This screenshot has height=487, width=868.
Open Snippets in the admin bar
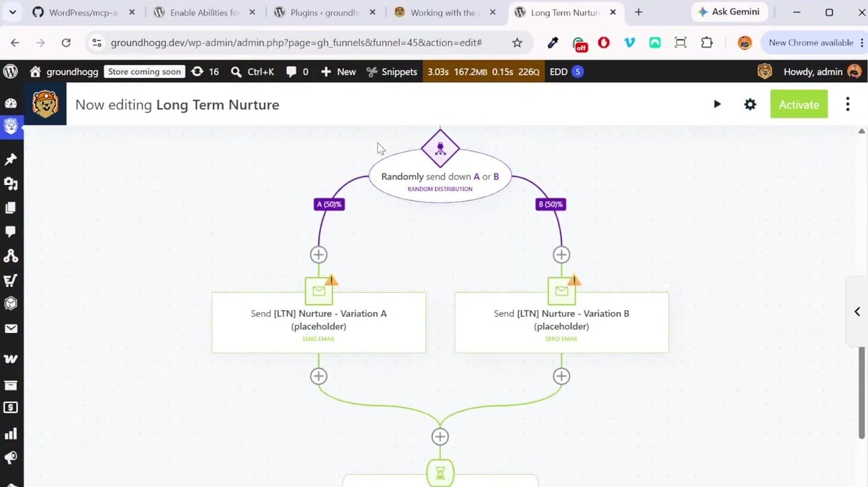click(x=392, y=71)
